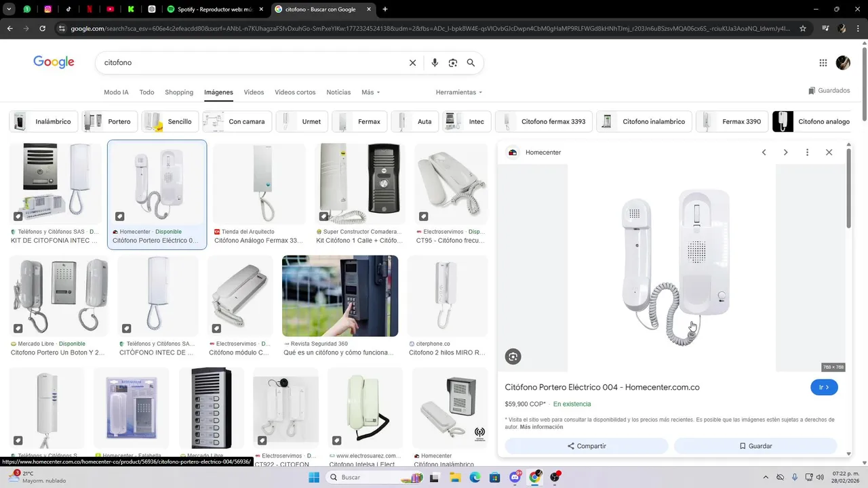Close the image preview panel
The height and width of the screenshot is (488, 868).
[x=829, y=152]
